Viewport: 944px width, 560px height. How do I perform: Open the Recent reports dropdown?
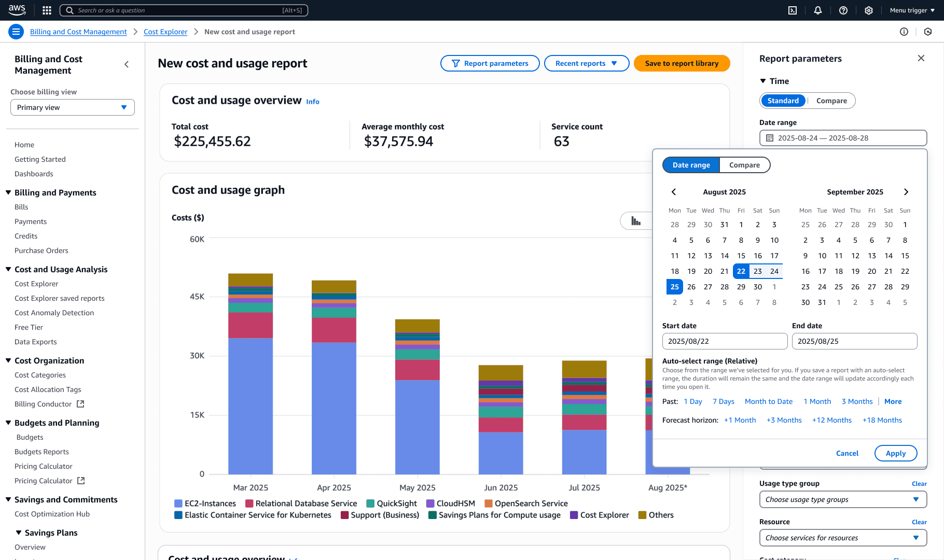pyautogui.click(x=587, y=63)
